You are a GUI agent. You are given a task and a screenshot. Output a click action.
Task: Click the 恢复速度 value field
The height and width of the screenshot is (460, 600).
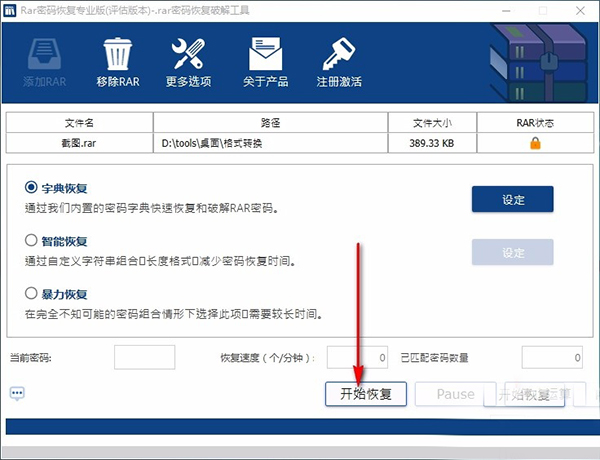click(357, 357)
